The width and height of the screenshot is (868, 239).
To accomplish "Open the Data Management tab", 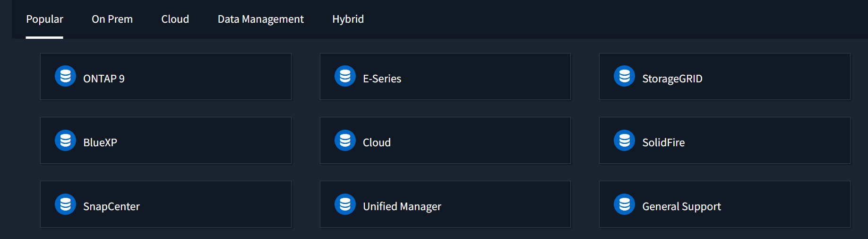I will pos(260,19).
